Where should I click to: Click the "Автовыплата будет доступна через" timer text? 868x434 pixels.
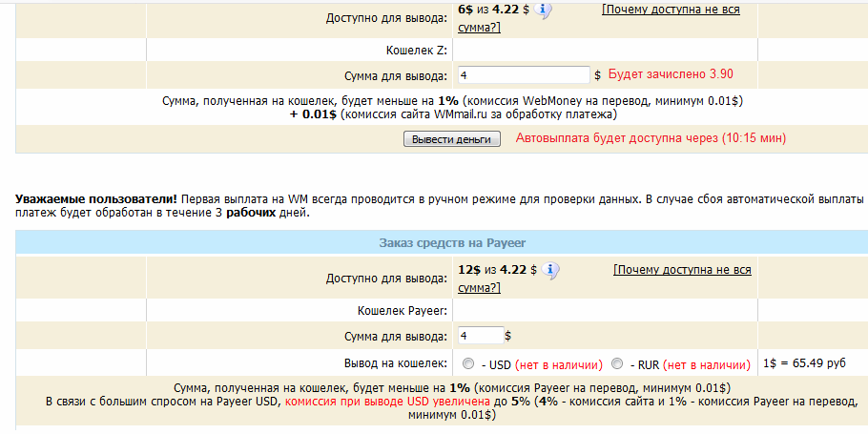tap(651, 138)
